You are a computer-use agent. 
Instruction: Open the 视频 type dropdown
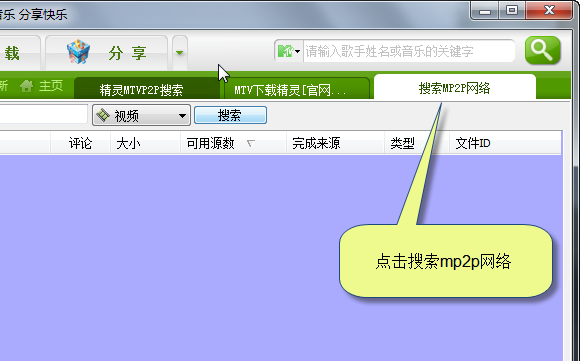[141, 115]
